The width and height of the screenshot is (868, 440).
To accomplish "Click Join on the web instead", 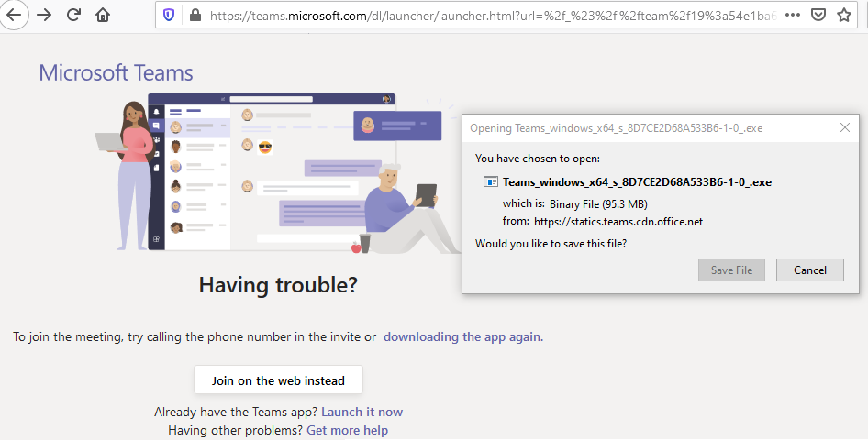I will (x=278, y=379).
